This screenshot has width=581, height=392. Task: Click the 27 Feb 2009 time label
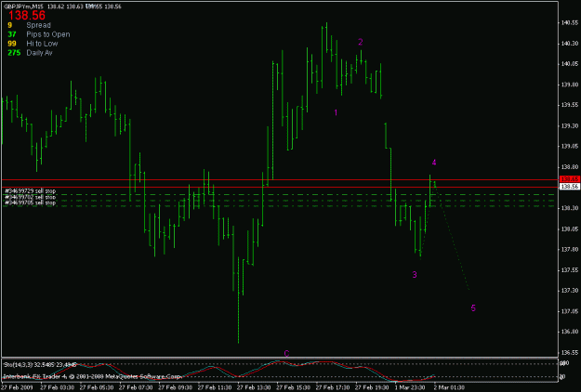[17, 387]
